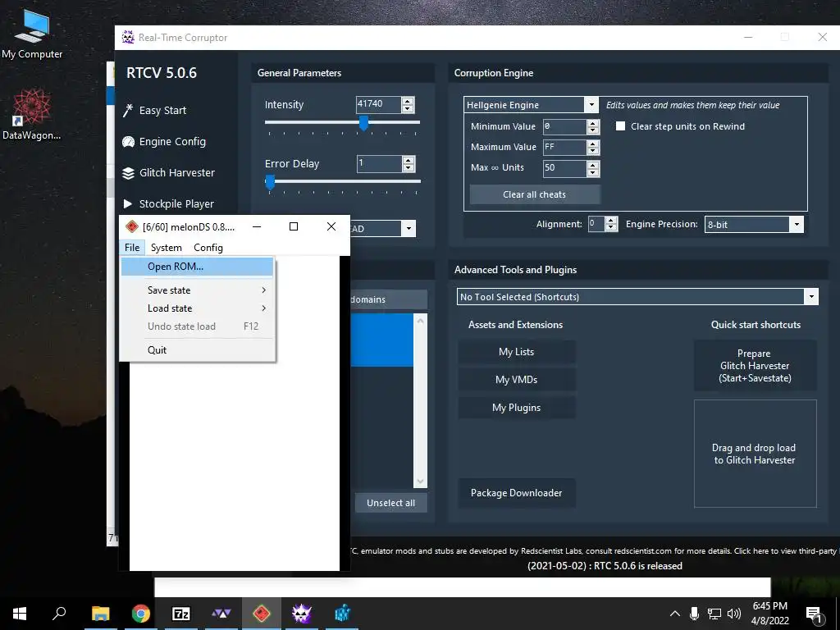Screen dimensions: 840x630
Task: Expand No Tool Selected (Shortcuts) dropdown
Action: [811, 297]
